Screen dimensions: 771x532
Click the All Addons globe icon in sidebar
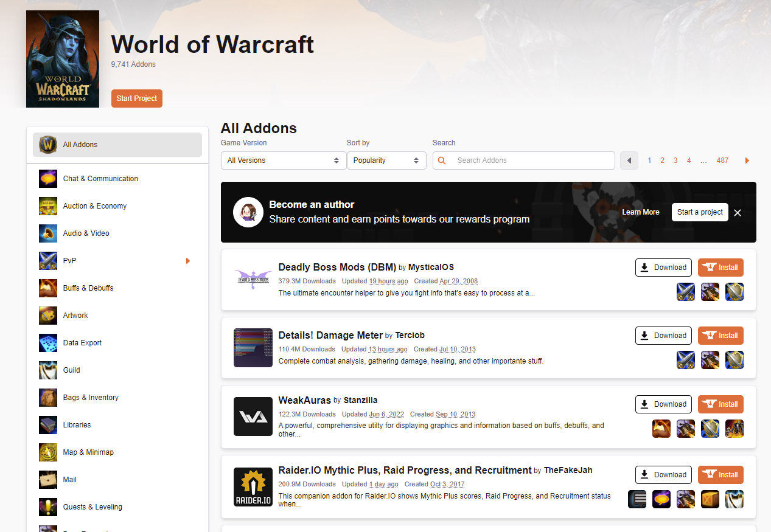(x=48, y=145)
